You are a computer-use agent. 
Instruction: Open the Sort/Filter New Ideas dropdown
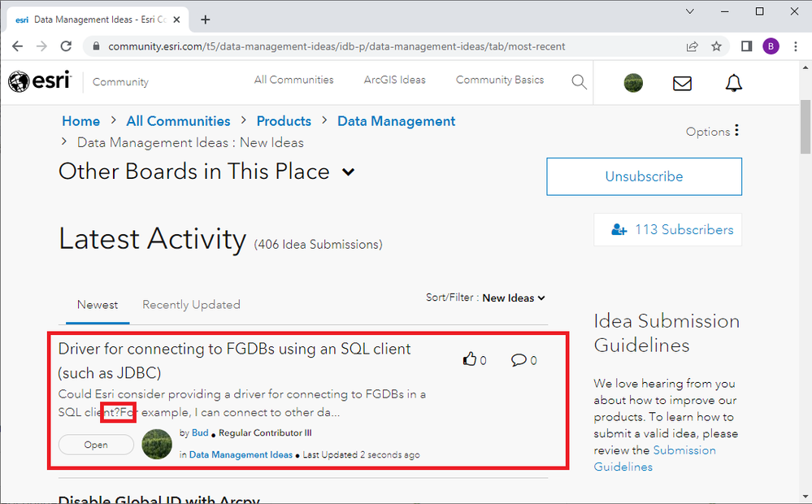pos(514,298)
